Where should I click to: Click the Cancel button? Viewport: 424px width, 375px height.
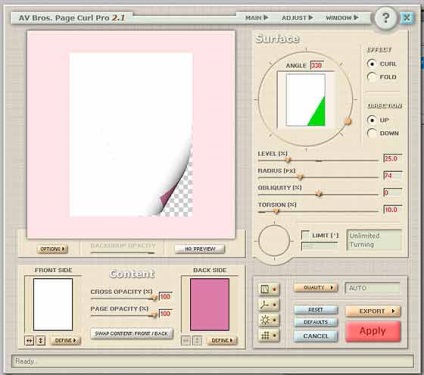pos(316,336)
